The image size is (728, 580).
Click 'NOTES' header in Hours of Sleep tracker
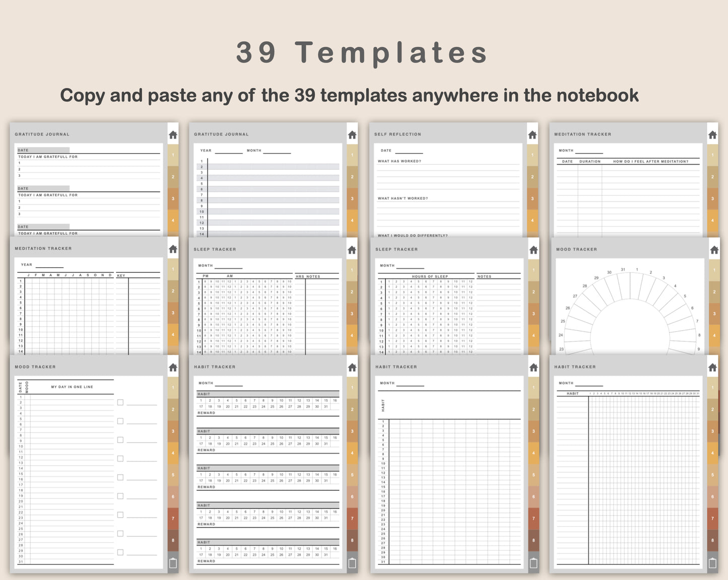pyautogui.click(x=484, y=276)
